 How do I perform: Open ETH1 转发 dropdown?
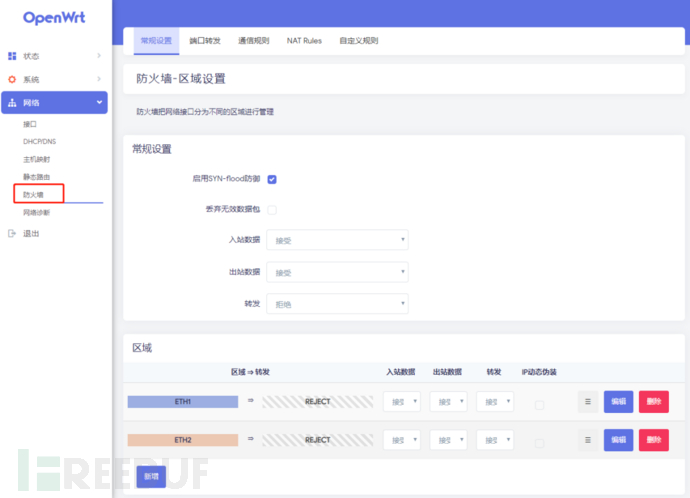495,402
